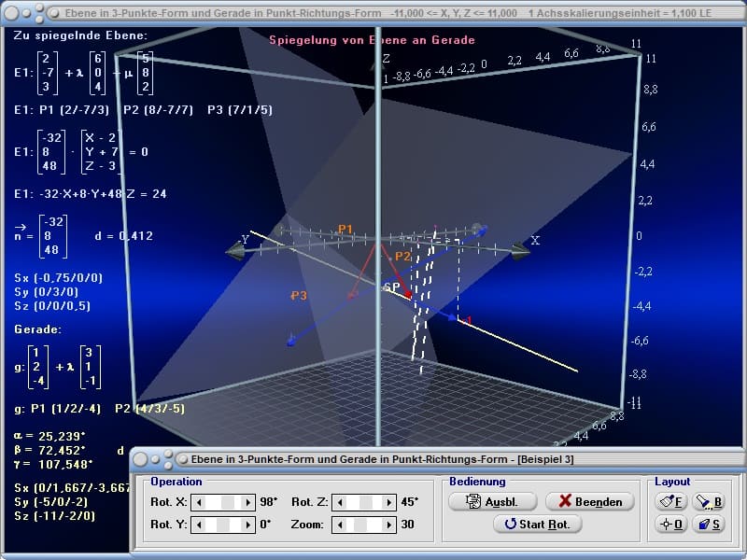
Task: Click orange P3 point label in 3D view
Action: 299,295
